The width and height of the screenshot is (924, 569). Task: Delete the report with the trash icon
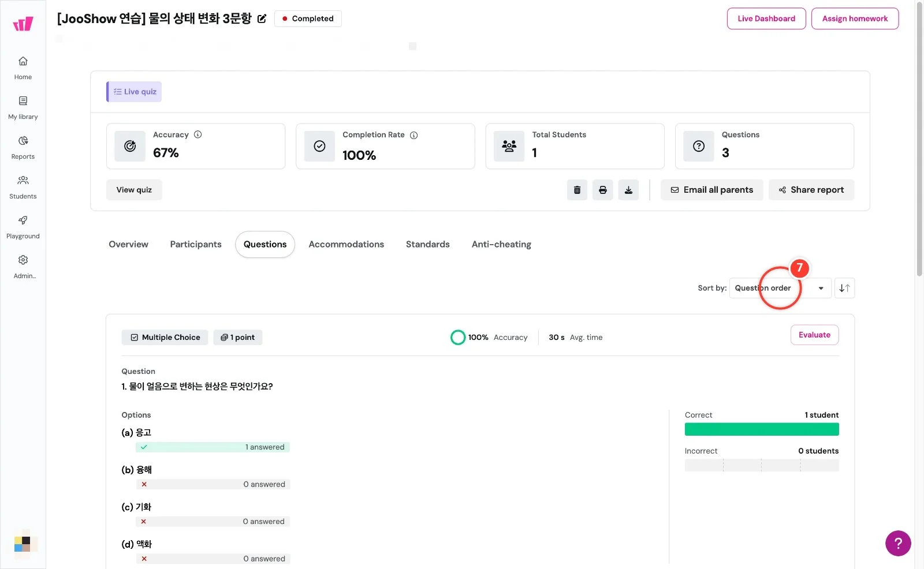point(577,190)
